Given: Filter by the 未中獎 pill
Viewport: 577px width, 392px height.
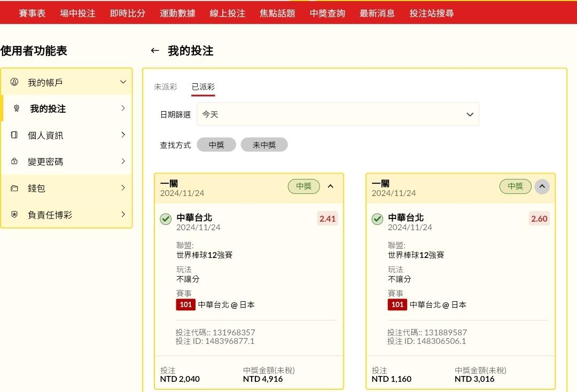Looking at the screenshot, I should (264, 145).
